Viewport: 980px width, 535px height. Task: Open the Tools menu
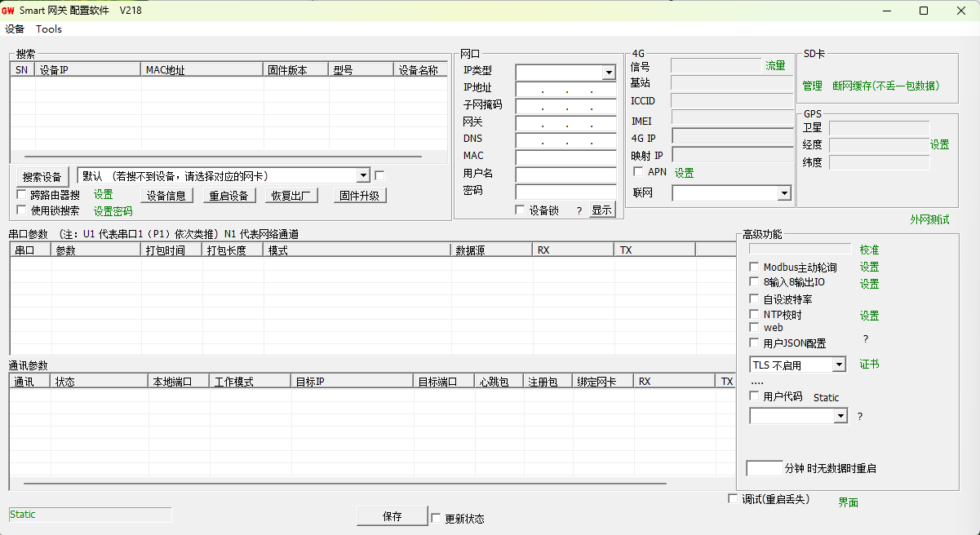[x=49, y=29]
